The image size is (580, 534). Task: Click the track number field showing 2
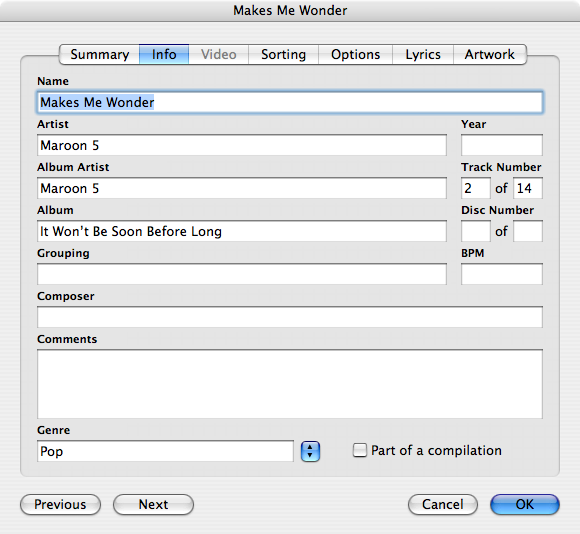pos(476,188)
